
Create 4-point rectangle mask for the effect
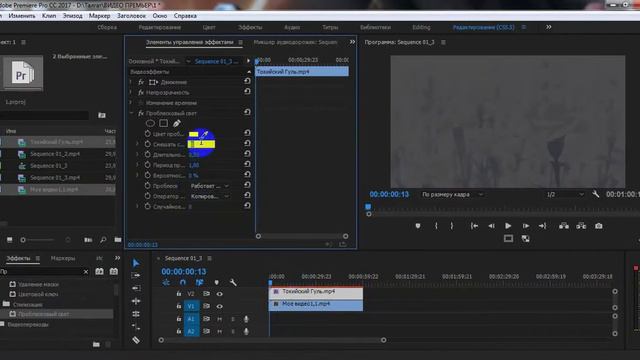[x=163, y=123]
